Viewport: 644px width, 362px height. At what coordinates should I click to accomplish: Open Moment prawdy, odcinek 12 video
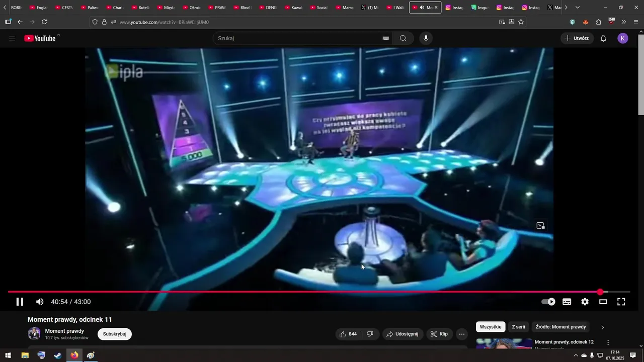pyautogui.click(x=564, y=342)
